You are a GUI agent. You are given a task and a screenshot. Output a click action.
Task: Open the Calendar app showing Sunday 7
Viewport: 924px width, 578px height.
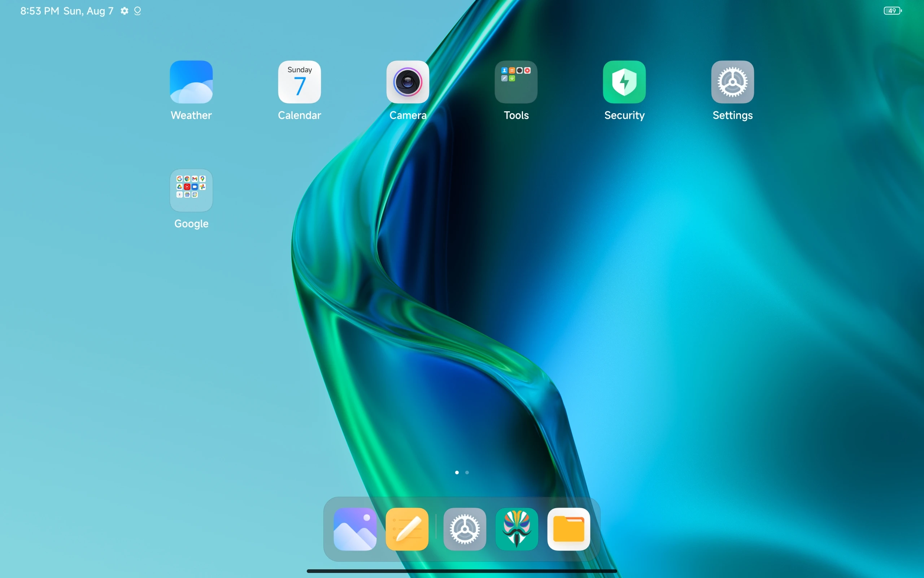(x=299, y=82)
